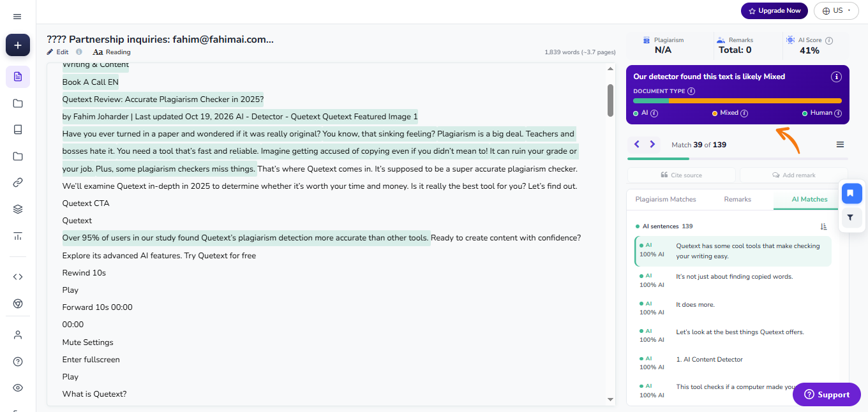Screen dimensions: 868x412
Task: Click info icon in detector banner
Action: pos(836,77)
